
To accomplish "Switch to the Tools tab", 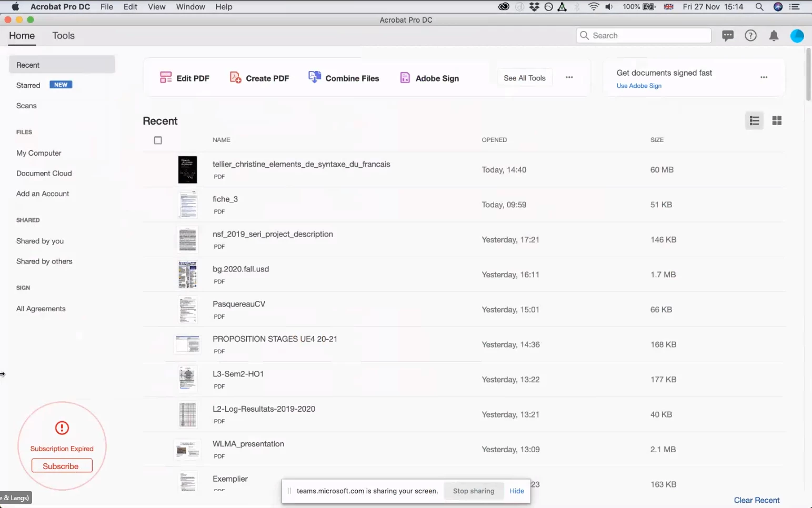I will 64,36.
